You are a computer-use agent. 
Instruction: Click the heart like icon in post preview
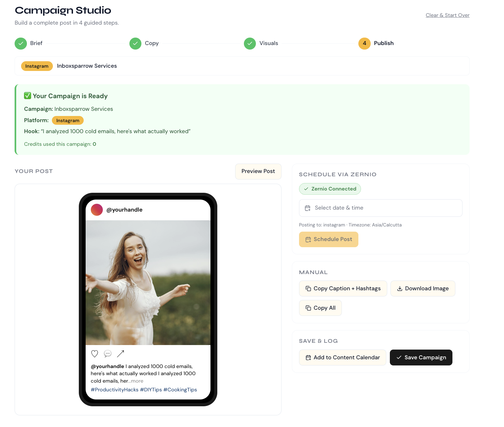pyautogui.click(x=95, y=354)
